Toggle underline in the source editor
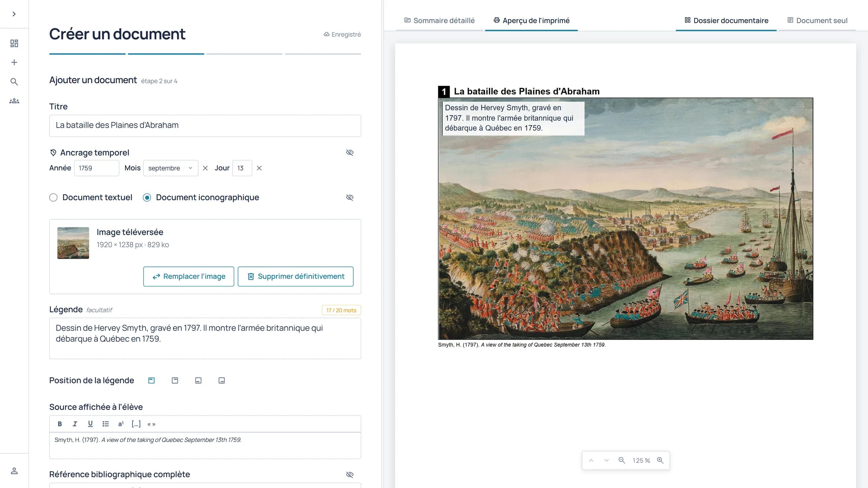Screen dimensions: 868x488 point(90,424)
